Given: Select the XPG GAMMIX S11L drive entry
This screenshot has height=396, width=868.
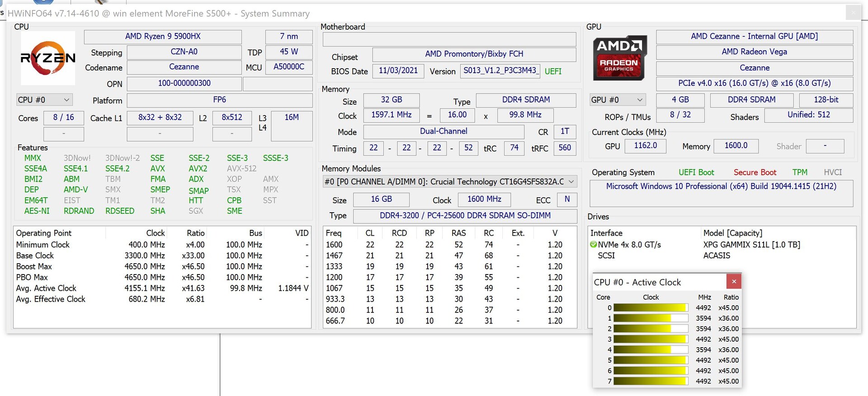Looking at the screenshot, I should (x=752, y=245).
